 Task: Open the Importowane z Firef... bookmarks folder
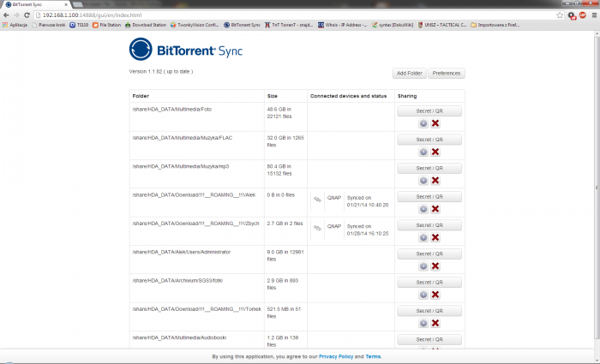click(495, 25)
